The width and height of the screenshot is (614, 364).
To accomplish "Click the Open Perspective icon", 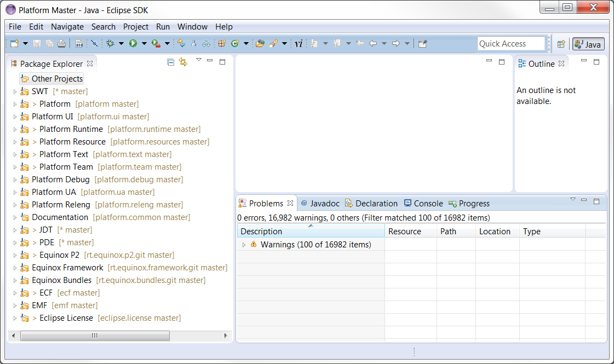I will 561,44.
